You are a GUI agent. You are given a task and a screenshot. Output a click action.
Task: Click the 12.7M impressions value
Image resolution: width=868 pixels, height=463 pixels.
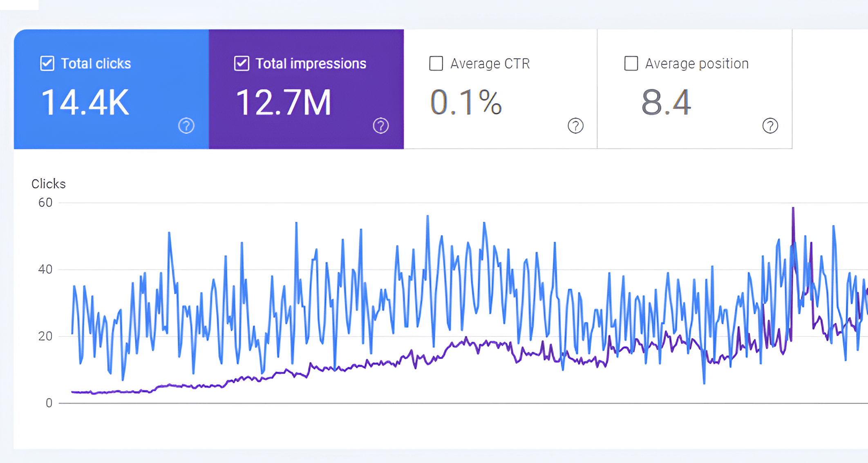coord(283,103)
